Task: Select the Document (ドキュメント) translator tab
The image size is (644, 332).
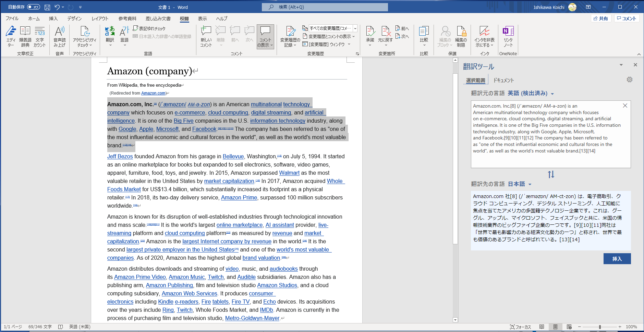Action: click(x=503, y=80)
